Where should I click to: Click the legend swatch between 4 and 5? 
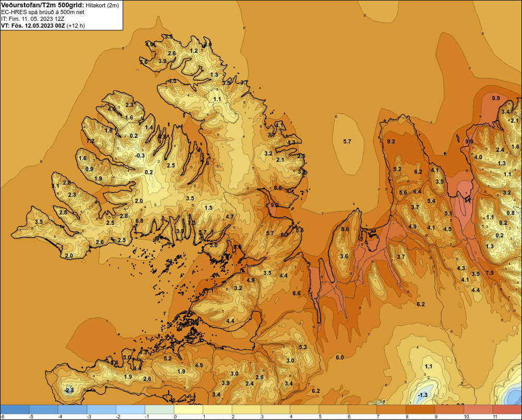[304, 410]
